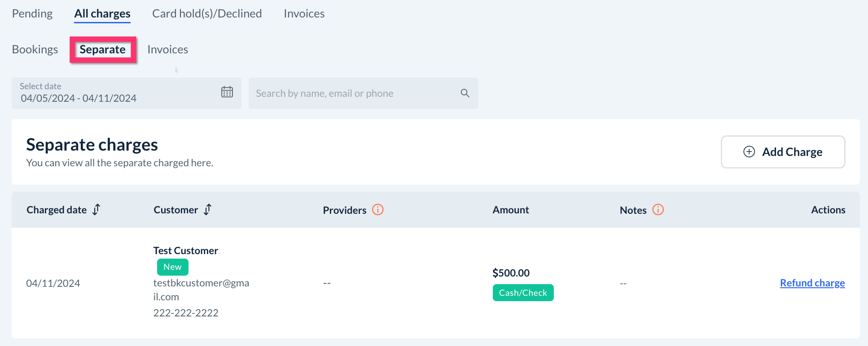Select the All charges tab
868x346 pixels.
click(102, 14)
